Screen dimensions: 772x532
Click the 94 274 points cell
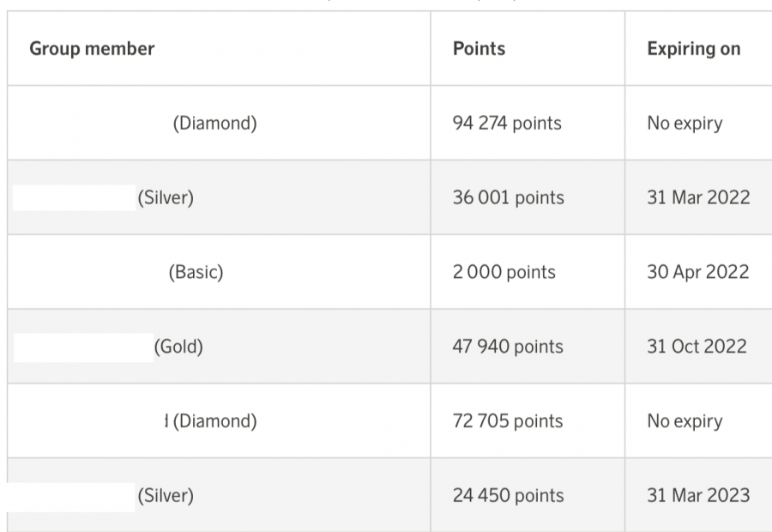tap(507, 124)
